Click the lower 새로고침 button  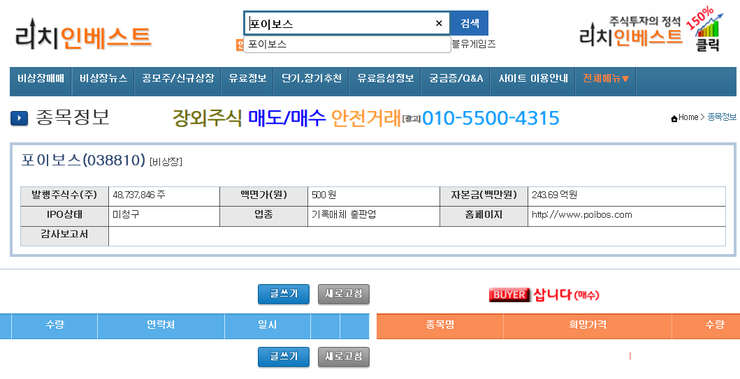[x=344, y=357]
